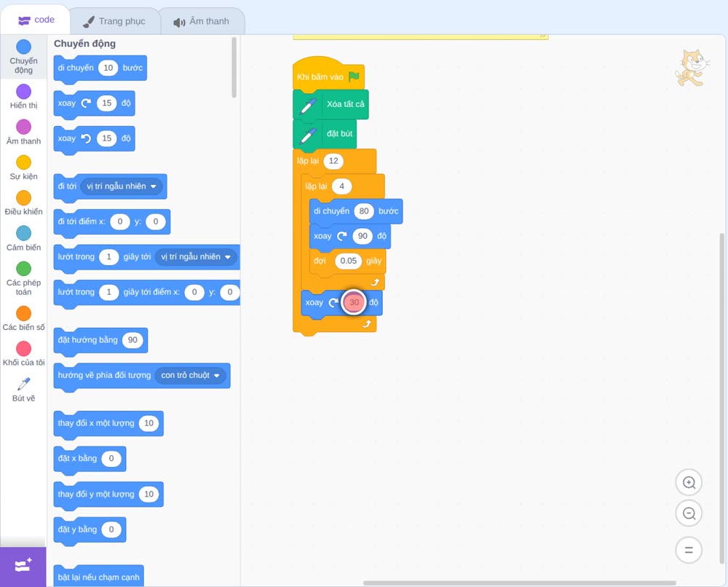Click the 80 steps field in di chuyển block

(x=364, y=211)
